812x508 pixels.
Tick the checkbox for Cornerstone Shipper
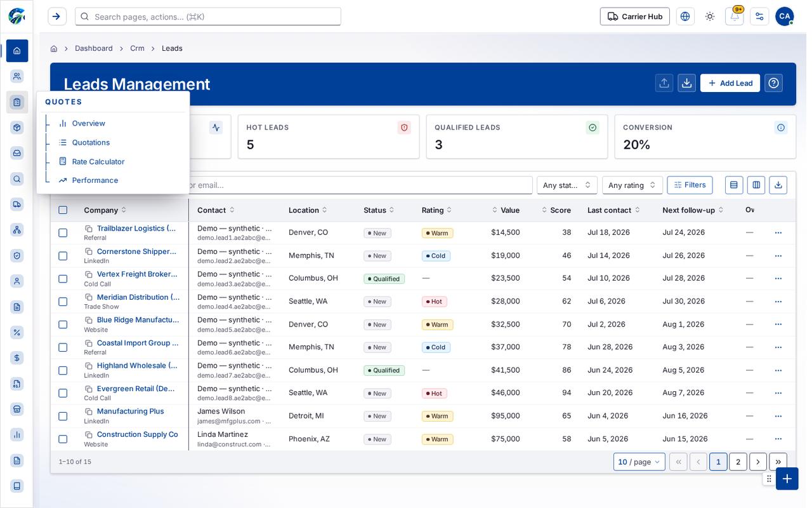point(63,256)
